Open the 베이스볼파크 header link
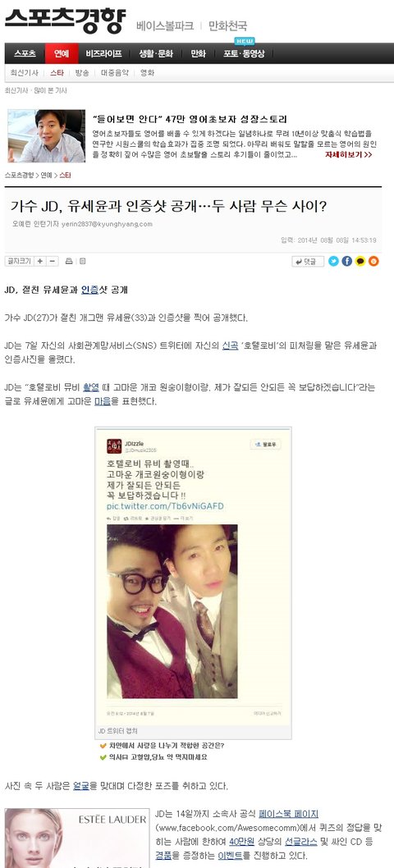The width and height of the screenshot is (394, 868). (x=165, y=26)
